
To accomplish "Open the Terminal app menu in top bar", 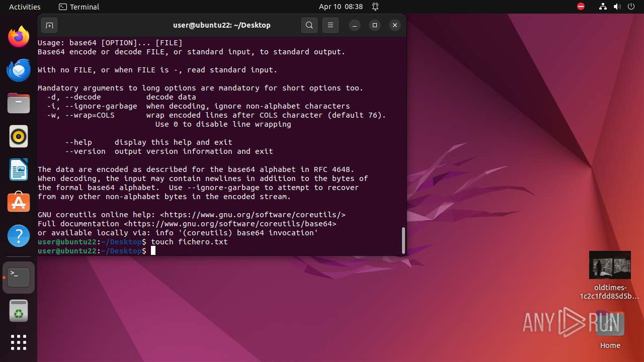I will 79,7.
